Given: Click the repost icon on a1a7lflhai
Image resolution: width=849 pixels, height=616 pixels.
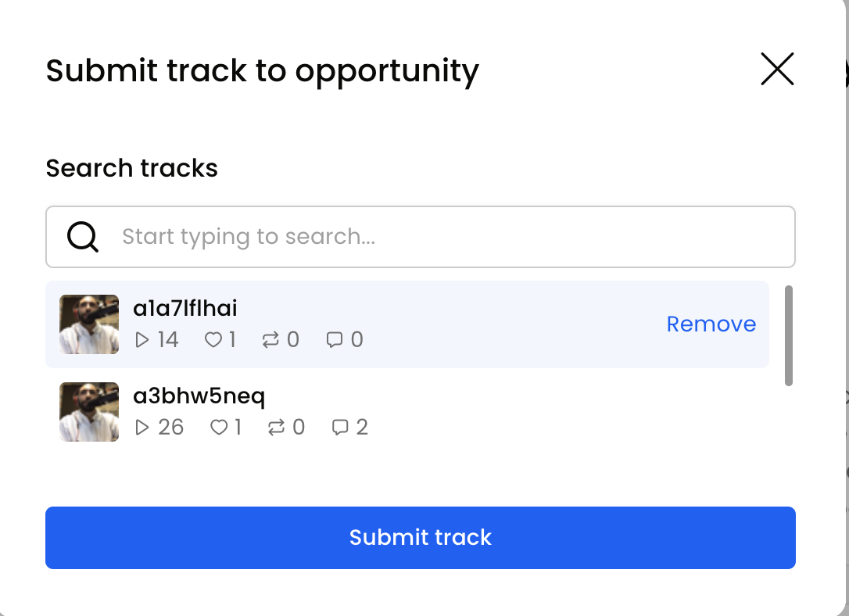Looking at the screenshot, I should click(x=270, y=340).
